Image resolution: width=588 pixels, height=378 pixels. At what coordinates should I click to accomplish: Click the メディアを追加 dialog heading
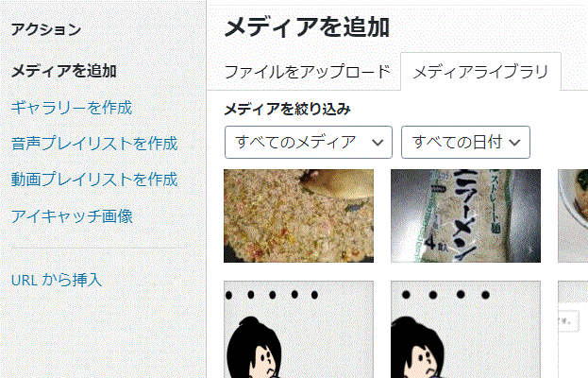[307, 27]
